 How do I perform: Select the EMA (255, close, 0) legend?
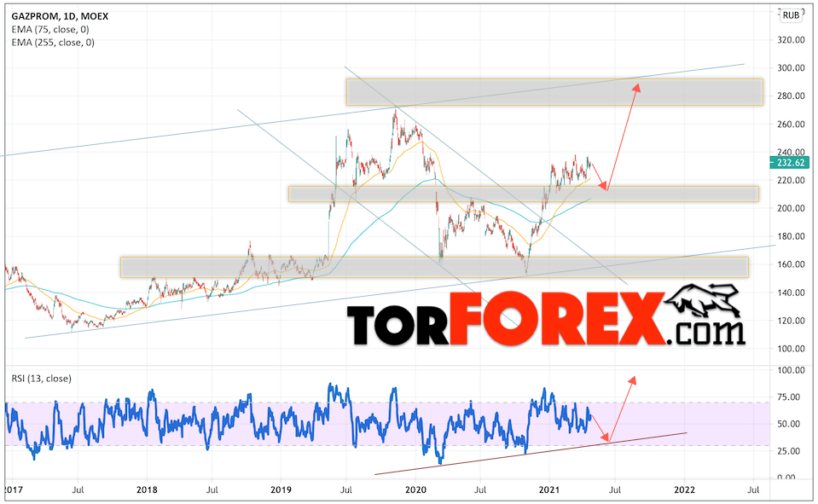[53, 43]
